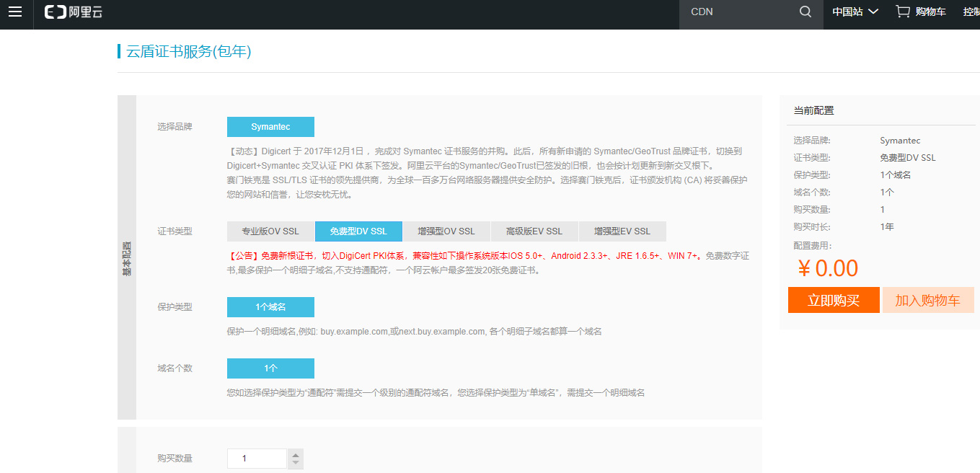The height and width of the screenshot is (473, 980).
Task: Open 购物车 link in header
Action: pos(930,12)
